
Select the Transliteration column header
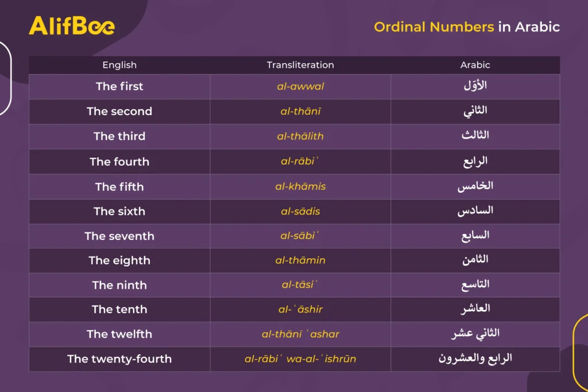pyautogui.click(x=300, y=65)
